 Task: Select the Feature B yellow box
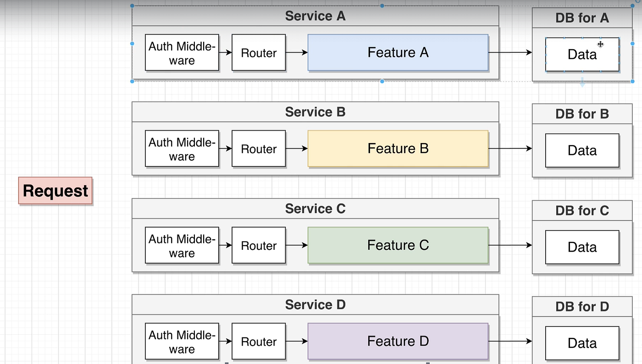[398, 149]
